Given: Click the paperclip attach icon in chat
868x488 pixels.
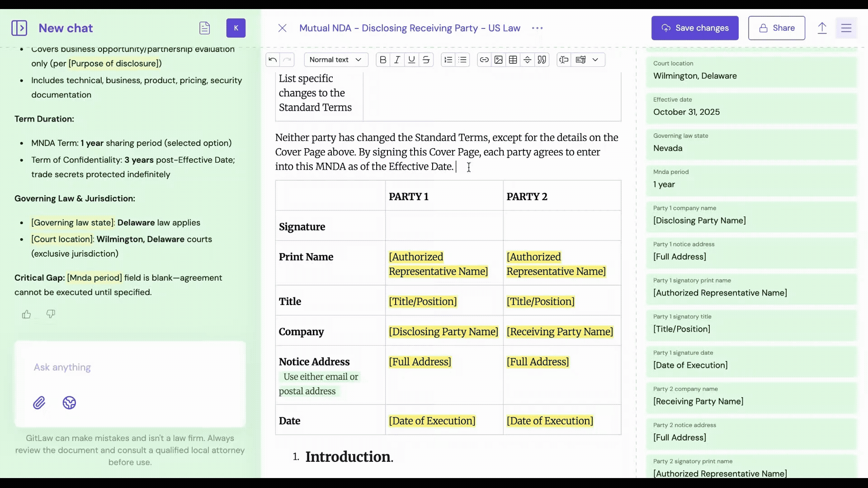Looking at the screenshot, I should [39, 403].
